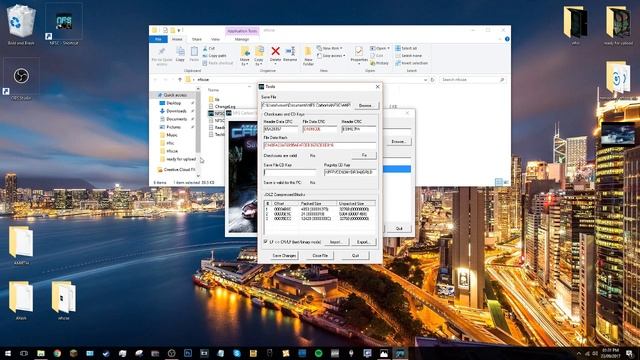Open the Recycle Bin desktop icon
640x360 pixels.
point(20,24)
